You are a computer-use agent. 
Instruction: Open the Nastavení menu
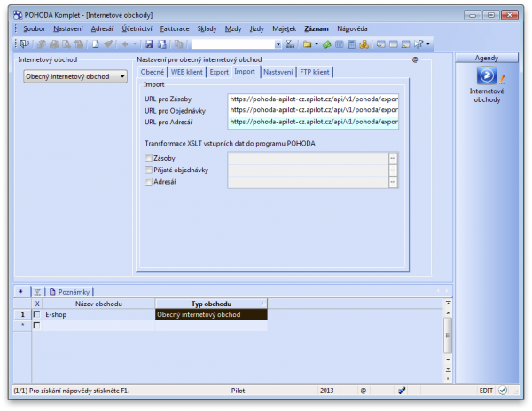[68, 29]
